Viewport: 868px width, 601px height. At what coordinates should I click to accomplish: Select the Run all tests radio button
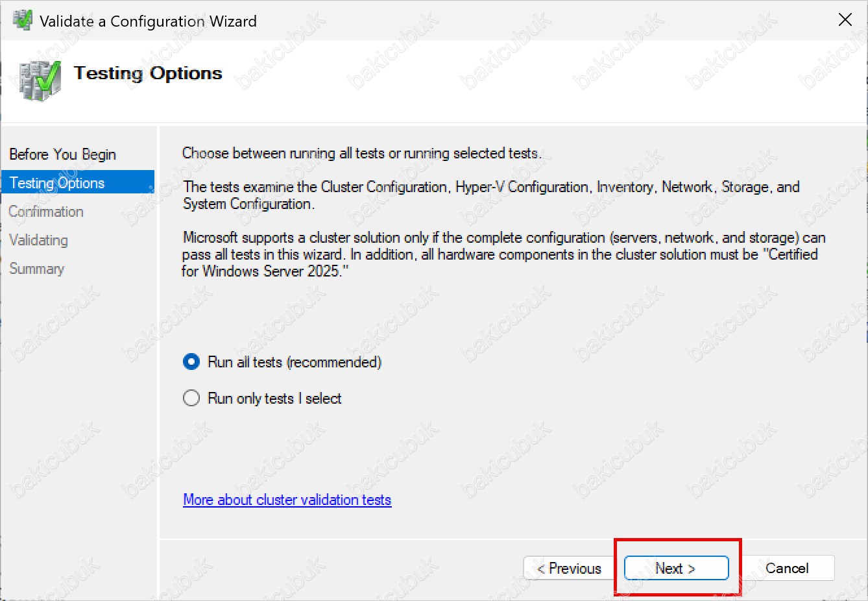pos(191,362)
